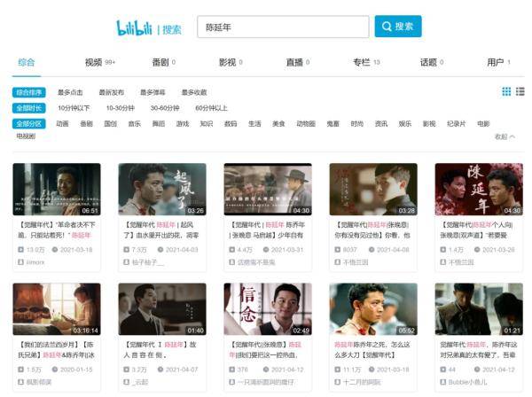This screenshot has width=532, height=397.
Task: Select 最新发布 sort option
Action: [112, 92]
